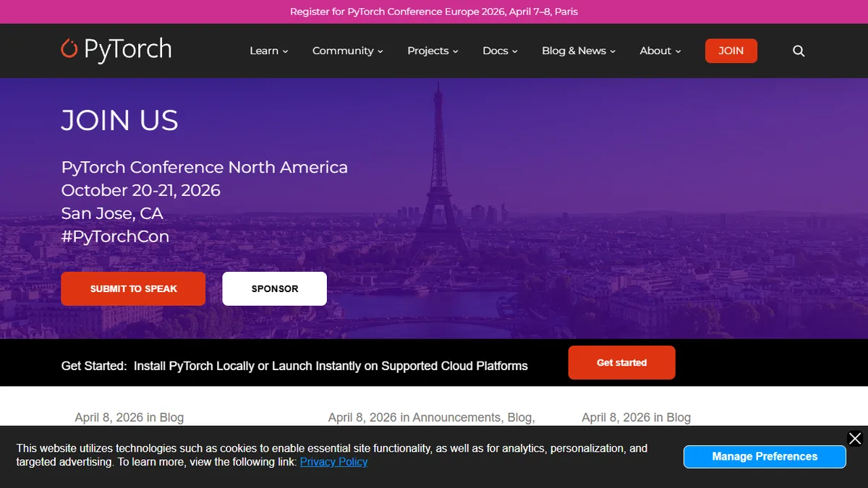The height and width of the screenshot is (488, 868).
Task: Select the #PyTorchCon hashtag text
Action: 115,236
